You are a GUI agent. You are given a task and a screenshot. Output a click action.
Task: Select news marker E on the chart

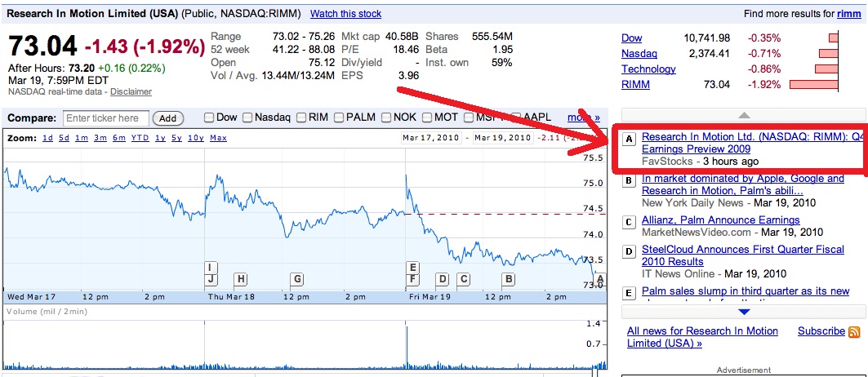[x=412, y=268]
